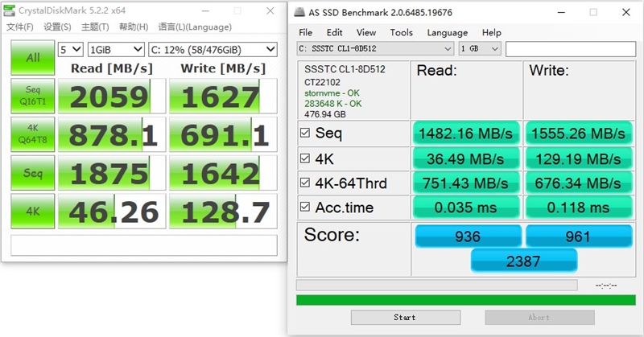The height and width of the screenshot is (337, 644).
Task: Minimize the AS SSD Benchmark window
Action: pyautogui.click(x=561, y=12)
